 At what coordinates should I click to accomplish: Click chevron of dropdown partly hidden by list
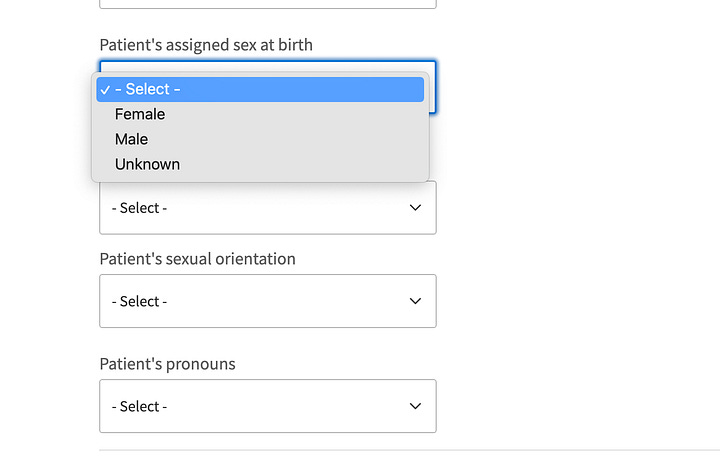pyautogui.click(x=416, y=208)
